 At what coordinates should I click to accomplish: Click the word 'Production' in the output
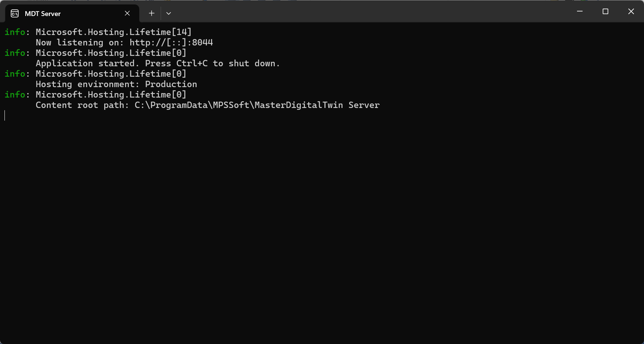171,85
